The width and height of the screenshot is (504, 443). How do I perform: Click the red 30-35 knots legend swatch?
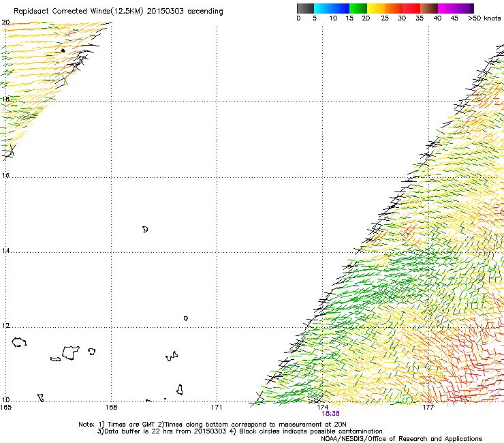pyautogui.click(x=411, y=8)
